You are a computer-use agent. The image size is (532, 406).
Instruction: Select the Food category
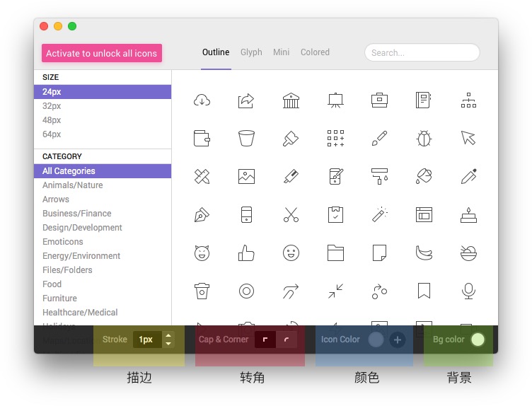coord(103,284)
